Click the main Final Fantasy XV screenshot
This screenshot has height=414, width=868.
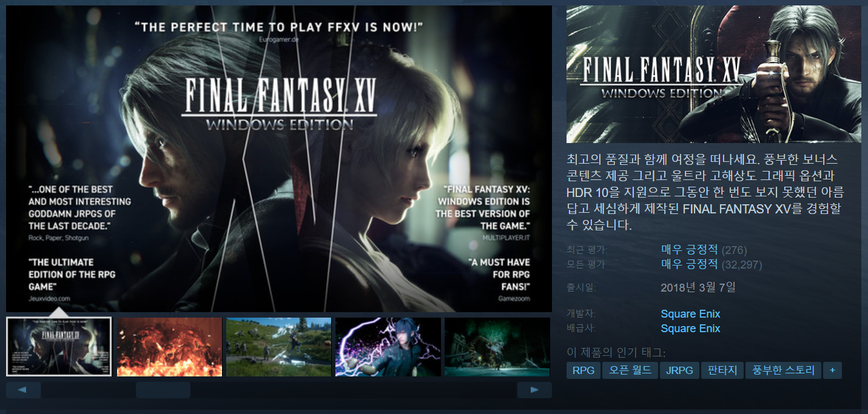[x=279, y=159]
